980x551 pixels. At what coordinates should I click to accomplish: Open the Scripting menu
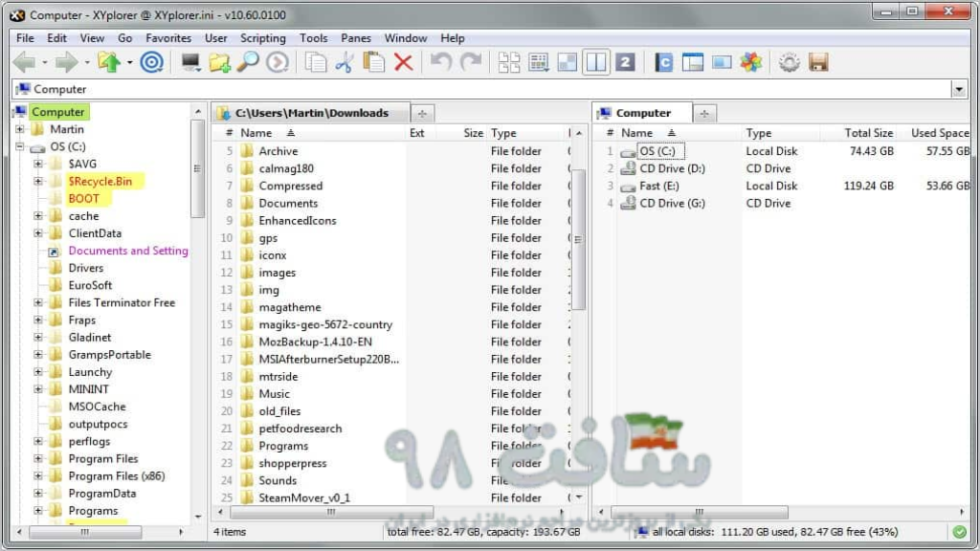[263, 38]
